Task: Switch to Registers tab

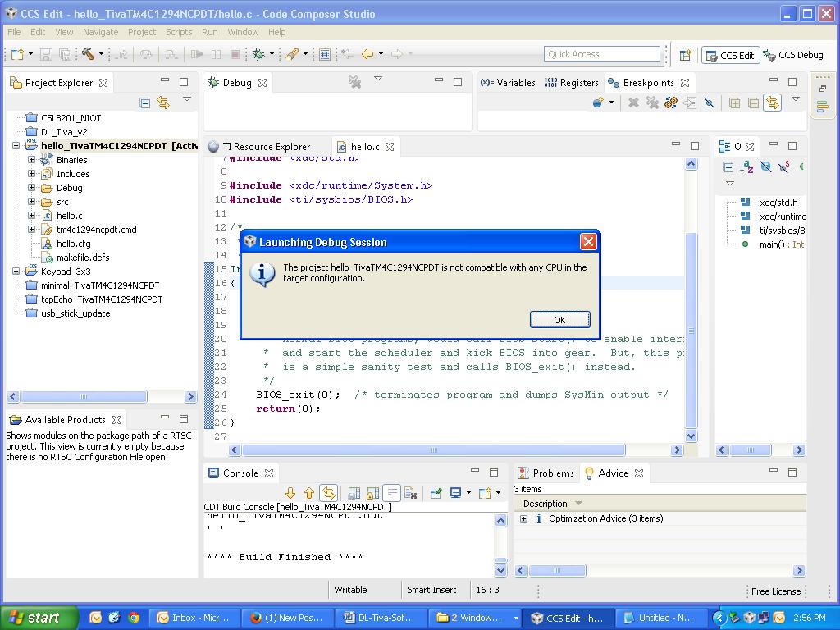Action: click(x=571, y=83)
